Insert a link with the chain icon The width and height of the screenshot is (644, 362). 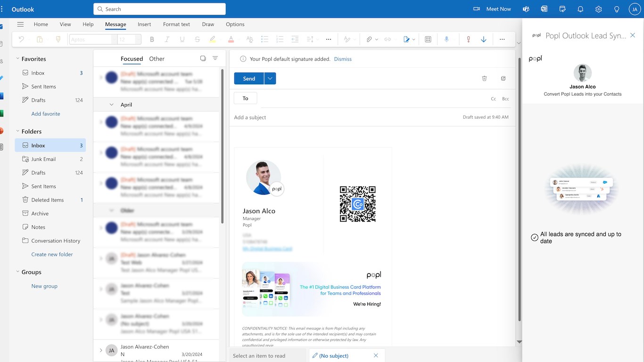[388, 40]
